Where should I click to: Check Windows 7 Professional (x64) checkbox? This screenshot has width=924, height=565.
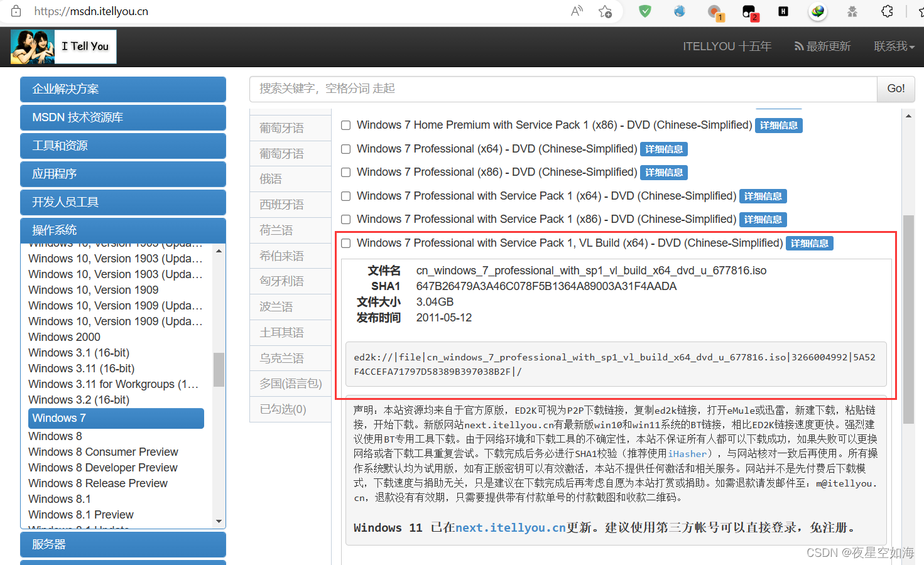click(x=345, y=149)
